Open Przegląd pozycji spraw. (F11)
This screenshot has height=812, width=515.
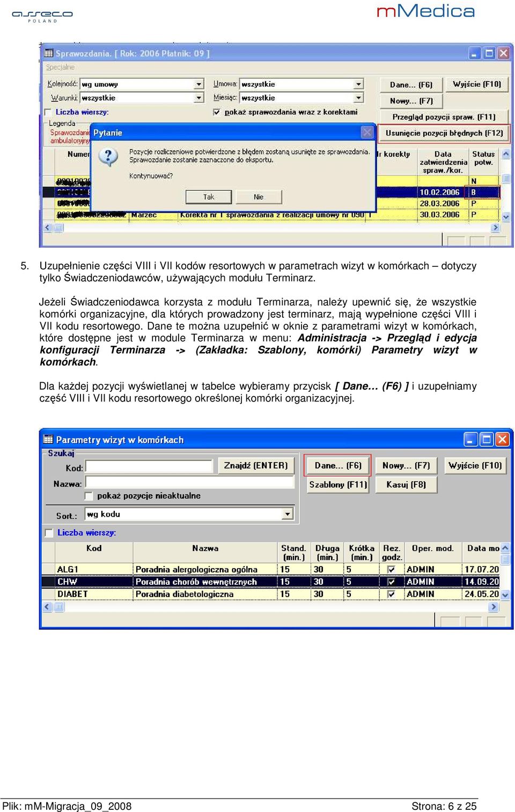tap(444, 117)
